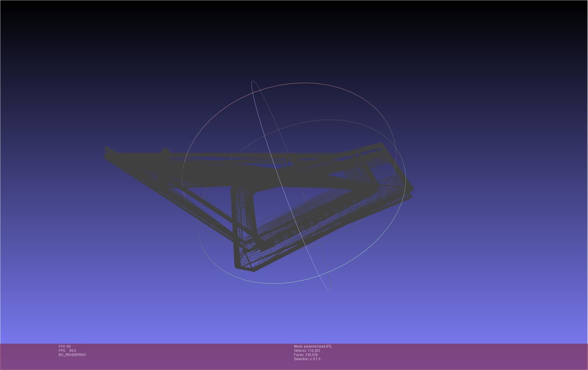
Task: Click the bottom tip of the narrow trackball ellipse
Action: [x=330, y=290]
